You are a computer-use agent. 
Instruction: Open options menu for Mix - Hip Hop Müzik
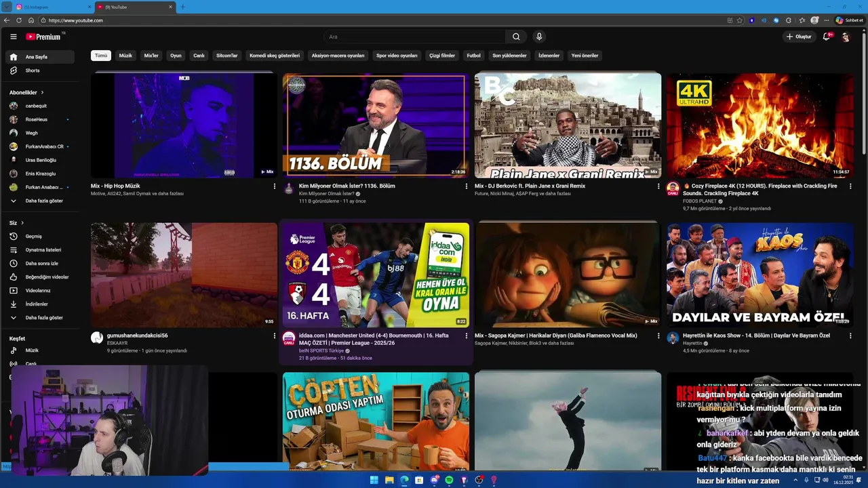click(x=275, y=186)
